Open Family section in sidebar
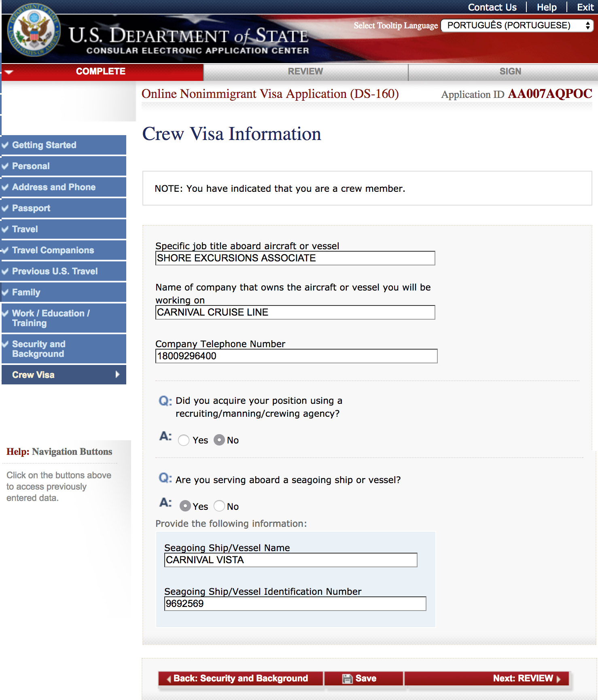The image size is (598, 700). [x=64, y=292]
